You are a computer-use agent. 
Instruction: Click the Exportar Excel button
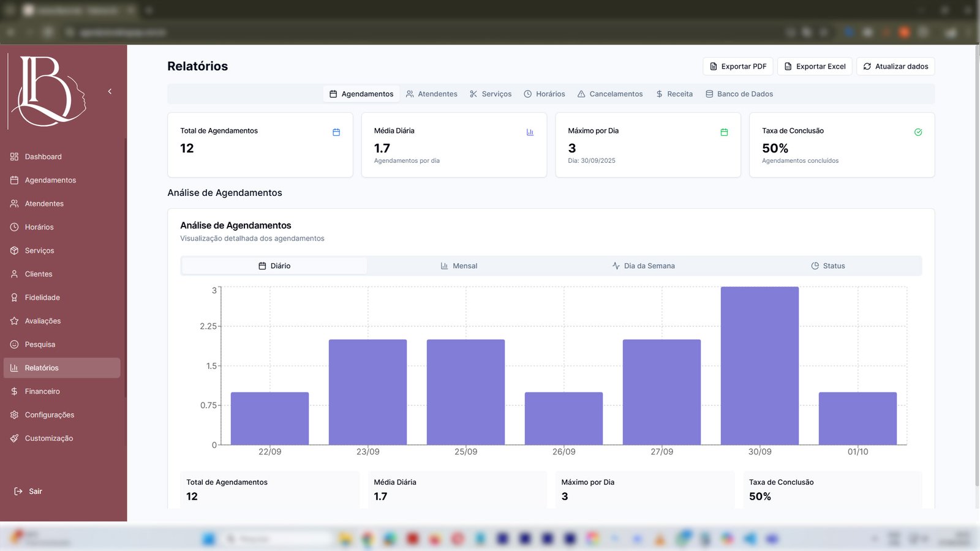[815, 66]
